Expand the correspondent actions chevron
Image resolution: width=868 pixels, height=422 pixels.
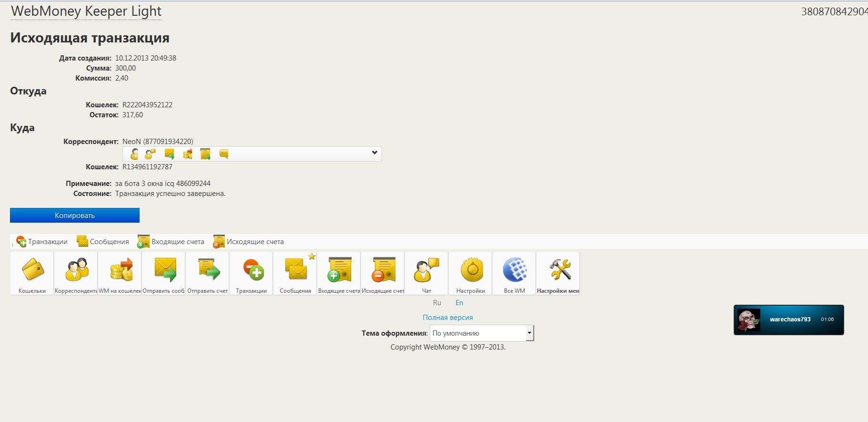[x=374, y=153]
